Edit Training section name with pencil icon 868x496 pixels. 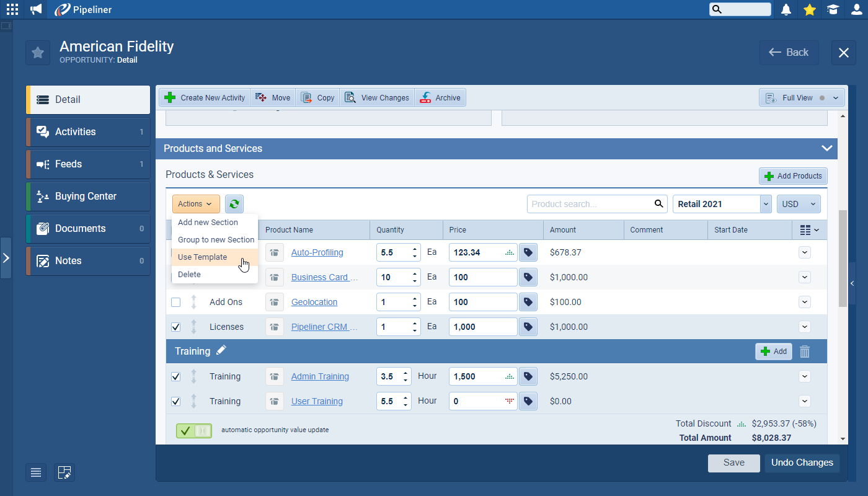(x=221, y=351)
